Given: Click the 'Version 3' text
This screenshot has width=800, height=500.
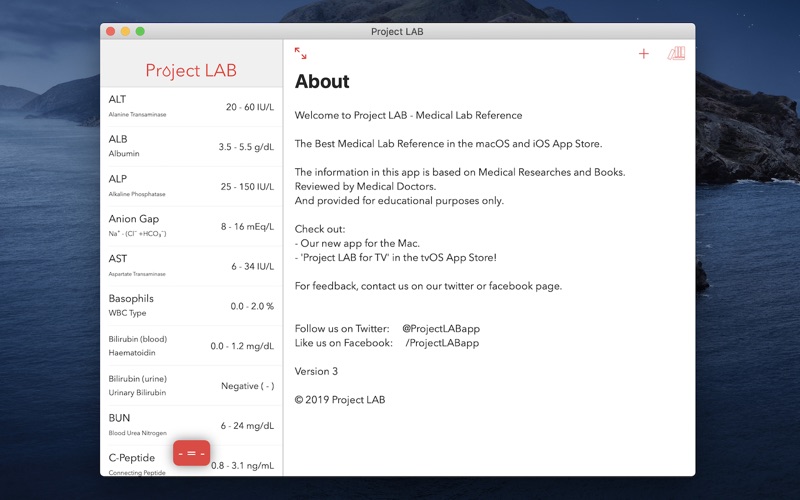Looking at the screenshot, I should pos(316,371).
